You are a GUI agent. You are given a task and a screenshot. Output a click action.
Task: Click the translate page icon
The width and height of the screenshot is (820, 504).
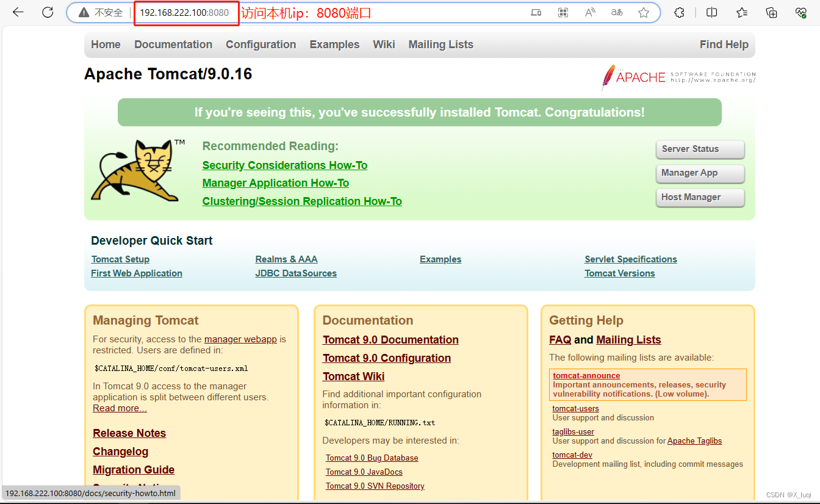point(617,12)
